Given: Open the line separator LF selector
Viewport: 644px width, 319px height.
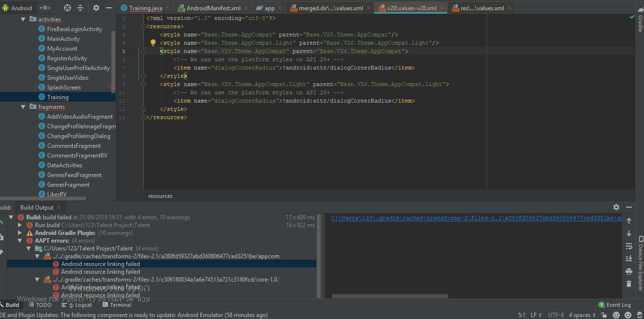Looking at the screenshot, I should click(533, 315).
